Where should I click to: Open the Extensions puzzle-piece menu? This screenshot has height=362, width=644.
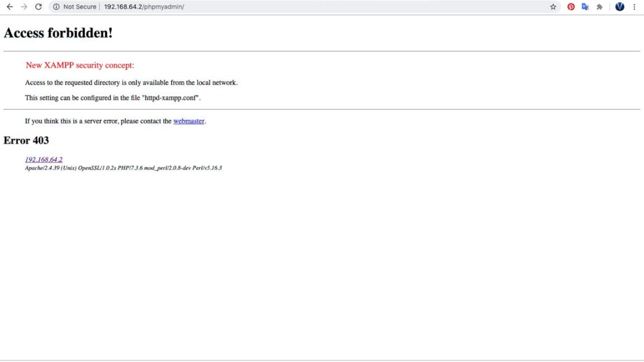click(x=599, y=7)
